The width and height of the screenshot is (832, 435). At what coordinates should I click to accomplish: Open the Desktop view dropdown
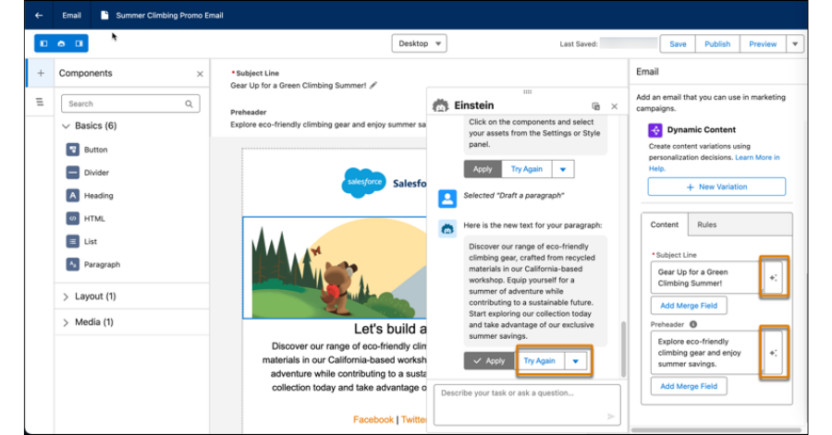coord(419,44)
